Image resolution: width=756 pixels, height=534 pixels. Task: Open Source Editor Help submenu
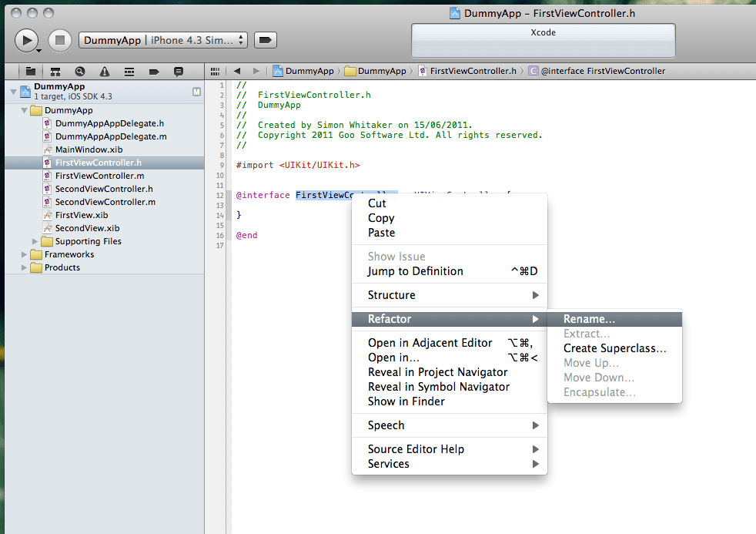(x=450, y=449)
